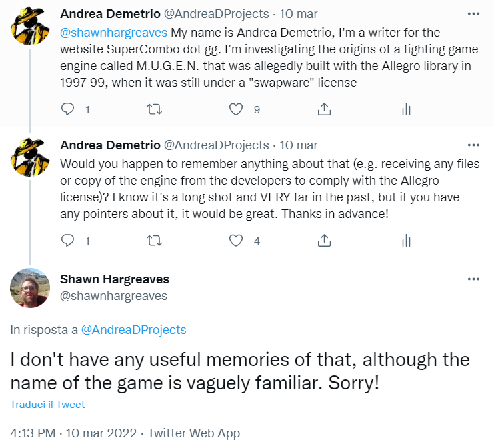The image size is (494, 448).
Task: Reply to the first Andrea Demetrio tweet
Action: tap(67, 109)
